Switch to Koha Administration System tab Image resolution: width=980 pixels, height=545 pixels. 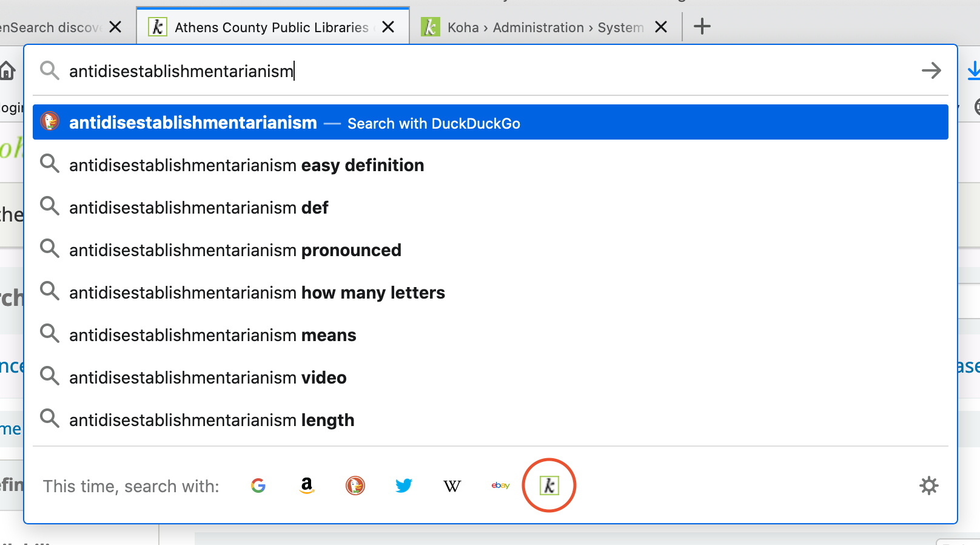(534, 27)
